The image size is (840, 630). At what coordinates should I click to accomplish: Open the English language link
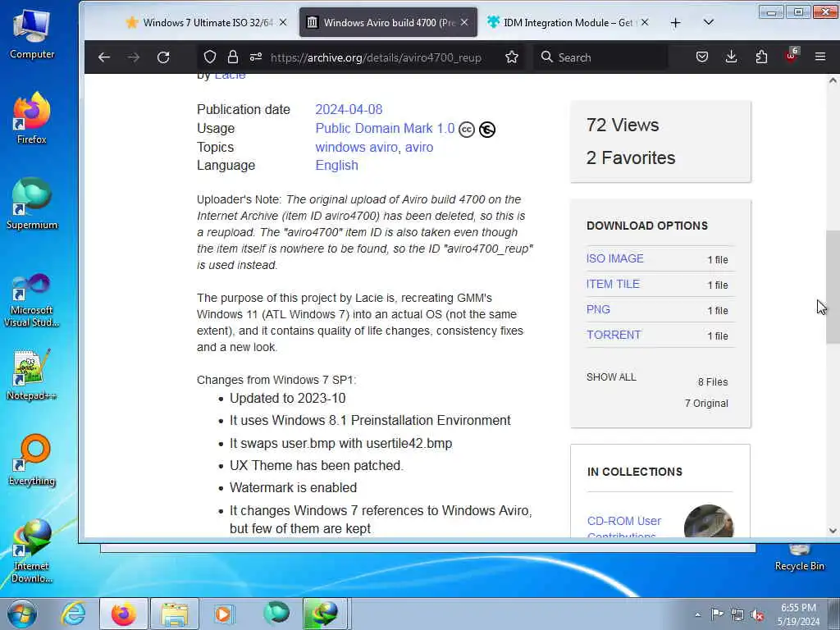coord(336,166)
